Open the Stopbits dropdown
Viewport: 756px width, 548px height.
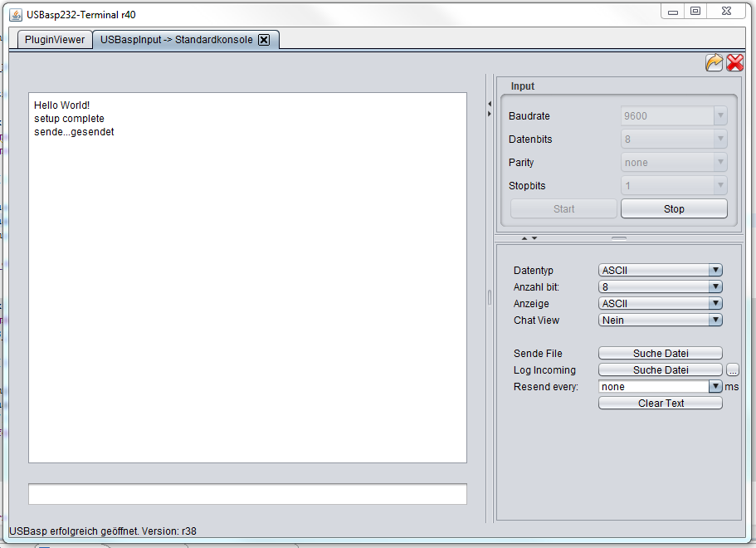click(x=674, y=185)
